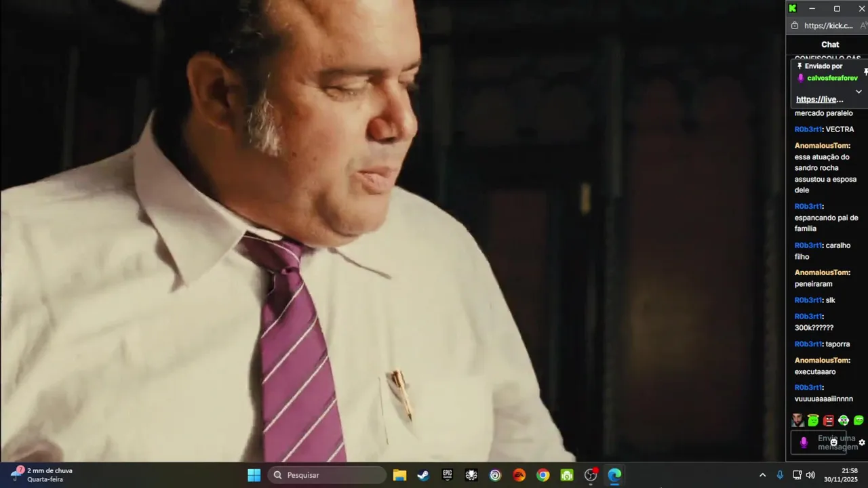Click the message 'vuuuuaaaaiiinnnn'
This screenshot has height=488, width=868.
pyautogui.click(x=824, y=399)
